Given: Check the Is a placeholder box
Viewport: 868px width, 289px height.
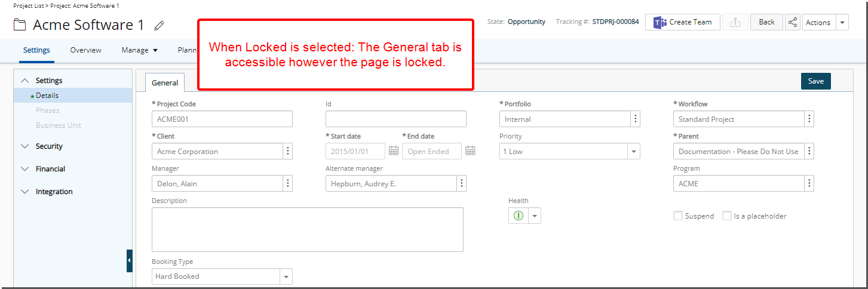Looking at the screenshot, I should click(x=727, y=216).
